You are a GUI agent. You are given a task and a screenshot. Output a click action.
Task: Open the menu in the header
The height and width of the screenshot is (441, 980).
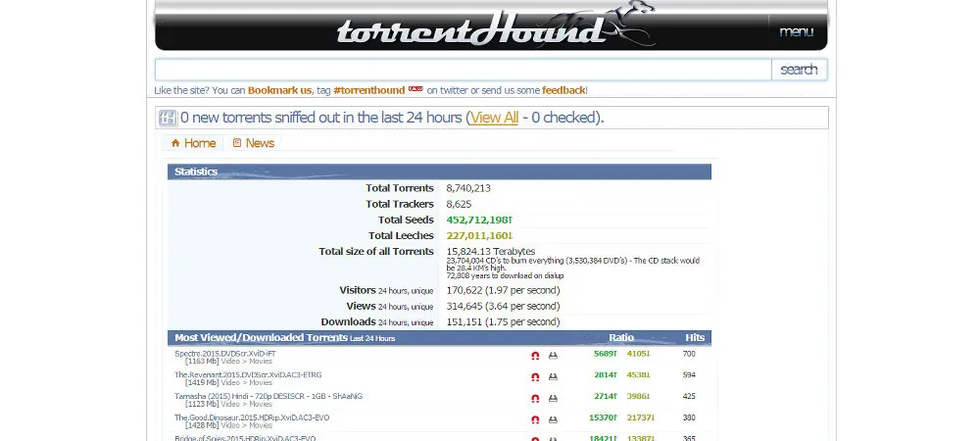(x=796, y=31)
